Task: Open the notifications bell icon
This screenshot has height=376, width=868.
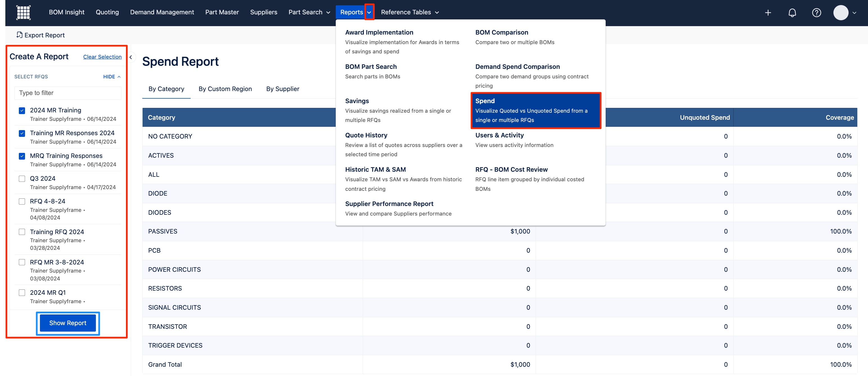Action: (x=792, y=13)
